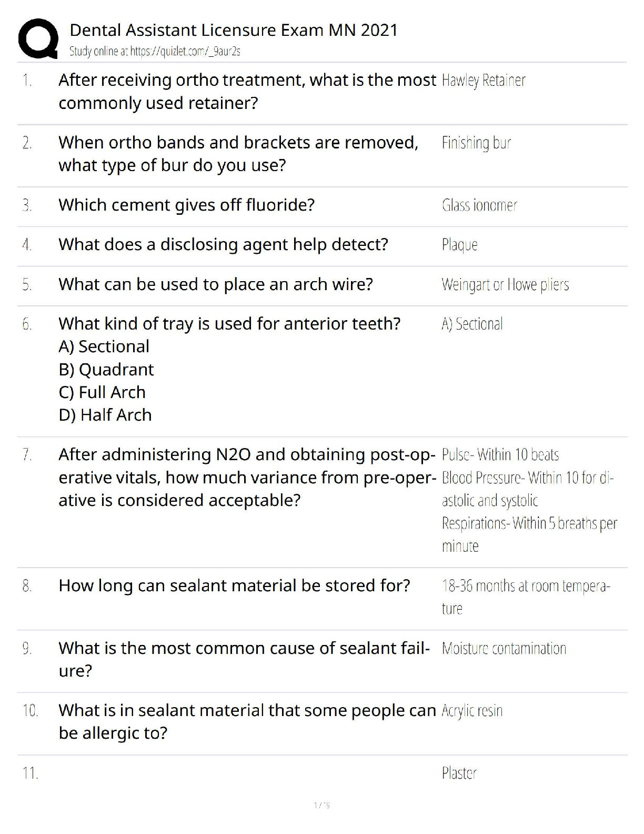
Task: Click the question about disclosing agent
Action: pyautogui.click(x=223, y=244)
